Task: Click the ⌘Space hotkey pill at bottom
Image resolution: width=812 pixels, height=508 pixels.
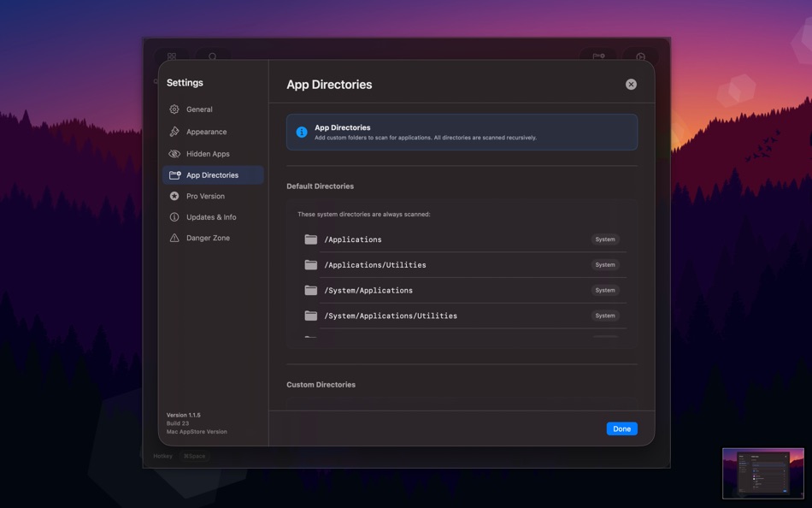Action: 194,456
